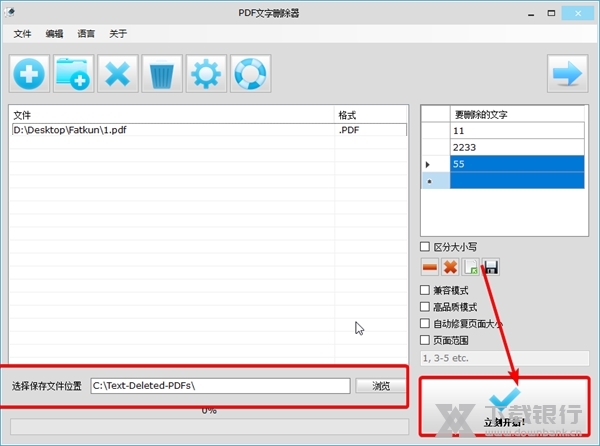The image size is (600, 446).
Task: Select the text row '2233'
Action: (x=517, y=147)
